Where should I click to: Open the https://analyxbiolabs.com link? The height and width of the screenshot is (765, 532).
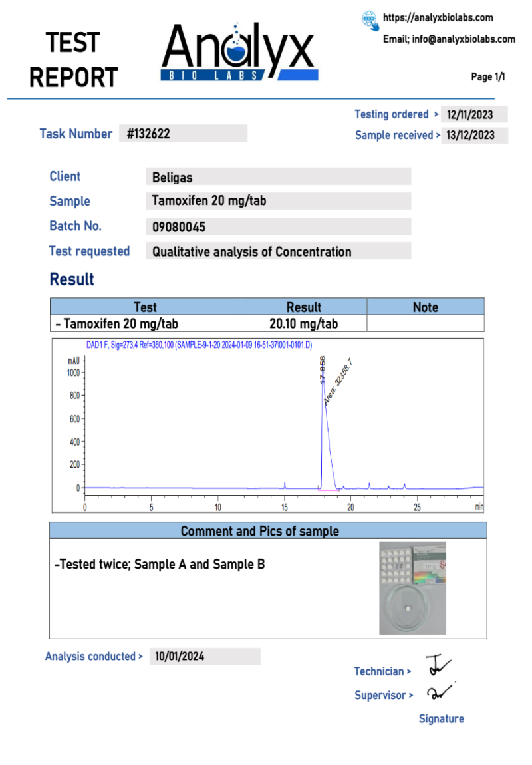click(438, 18)
